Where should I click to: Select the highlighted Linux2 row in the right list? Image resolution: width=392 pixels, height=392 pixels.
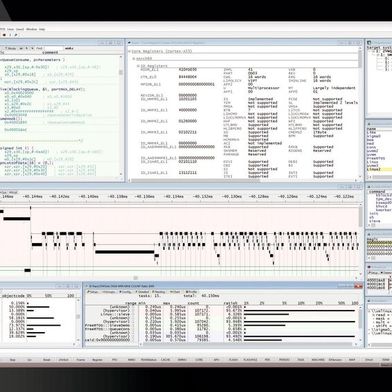point(379,169)
